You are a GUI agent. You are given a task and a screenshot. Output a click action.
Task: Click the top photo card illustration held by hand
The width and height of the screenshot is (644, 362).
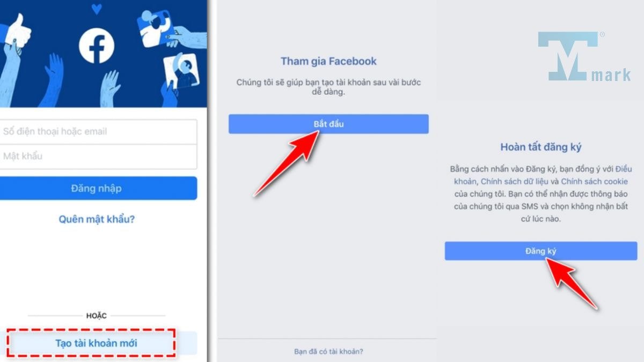(155, 29)
